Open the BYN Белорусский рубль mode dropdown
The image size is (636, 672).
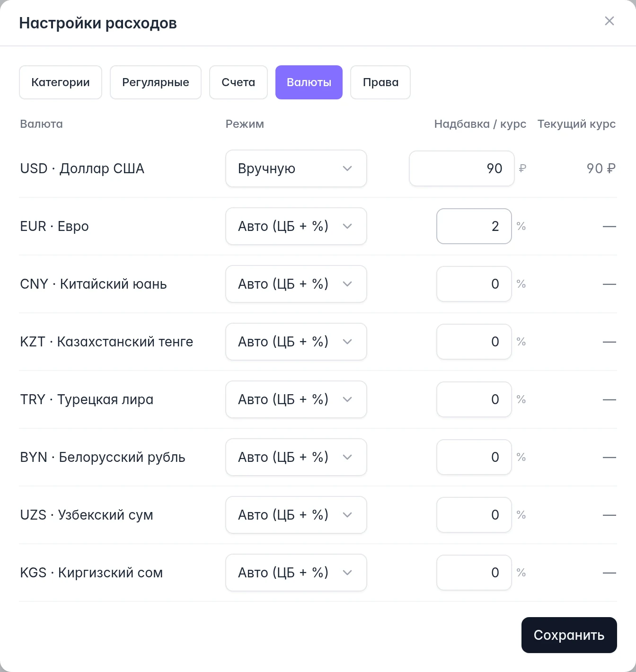(x=296, y=457)
